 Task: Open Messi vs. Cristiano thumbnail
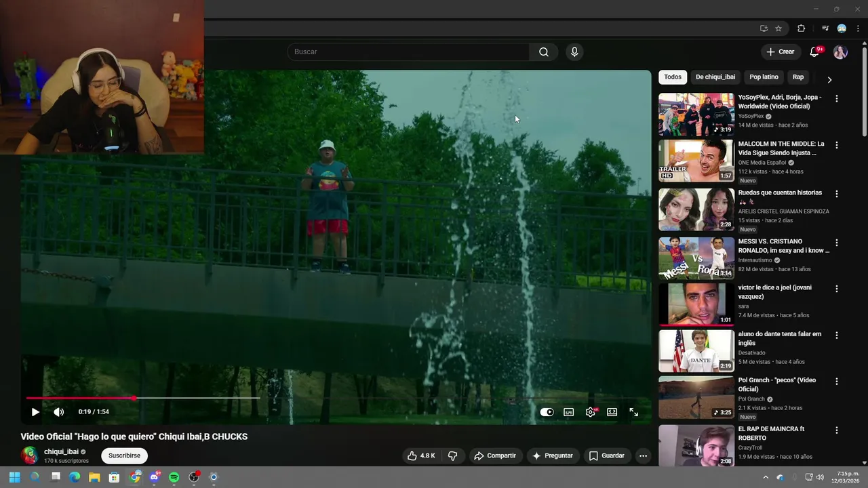click(x=696, y=258)
